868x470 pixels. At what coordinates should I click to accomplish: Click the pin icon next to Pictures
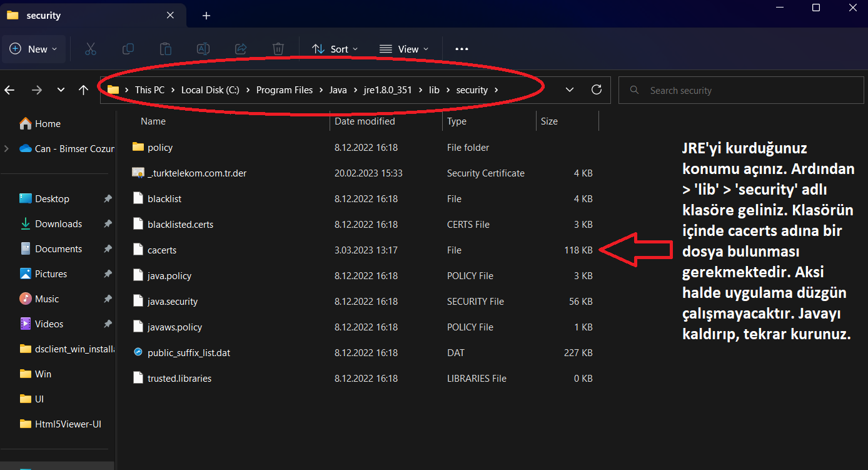pos(108,273)
